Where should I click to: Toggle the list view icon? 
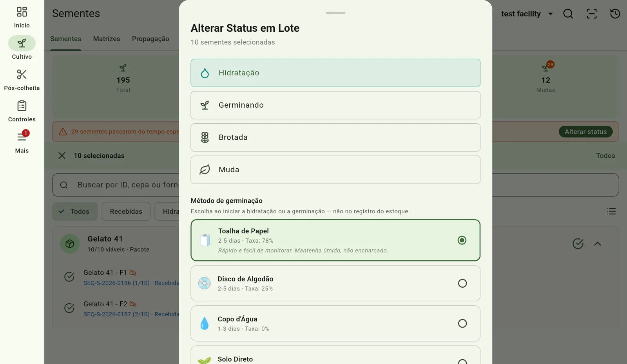tap(611, 211)
